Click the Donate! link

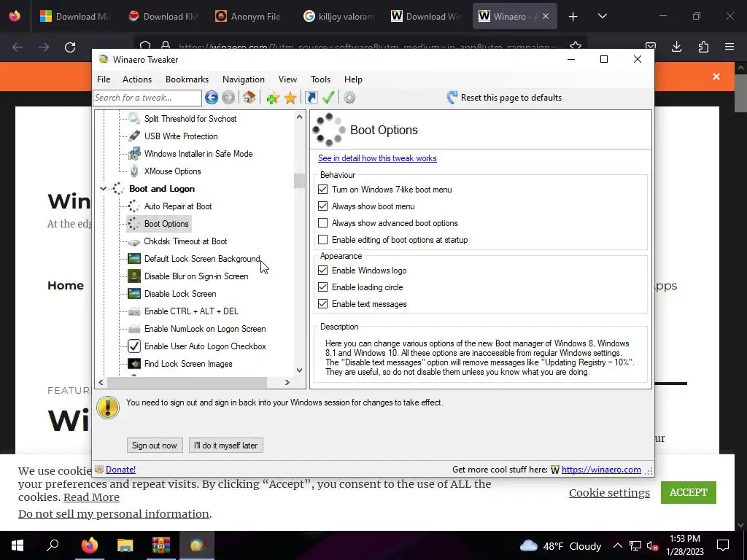point(120,470)
